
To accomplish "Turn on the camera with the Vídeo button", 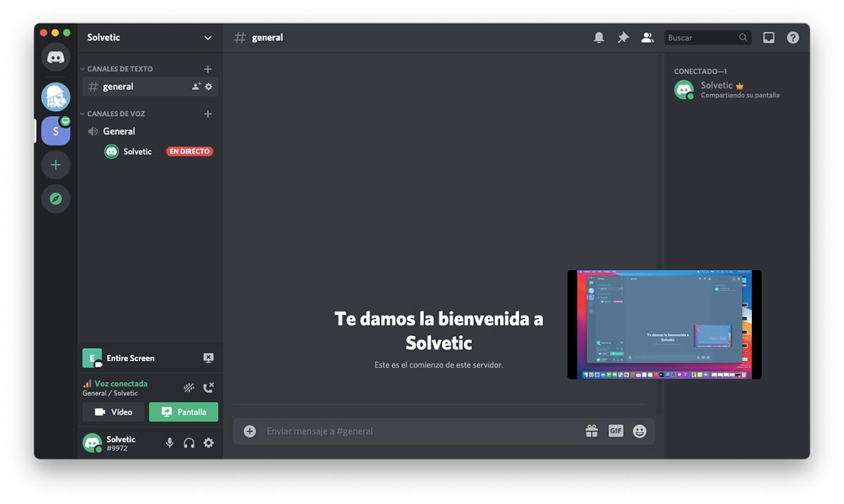I will (x=113, y=412).
